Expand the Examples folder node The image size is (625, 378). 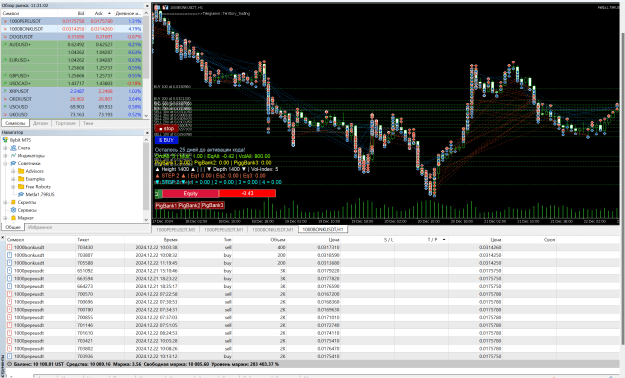click(13, 179)
